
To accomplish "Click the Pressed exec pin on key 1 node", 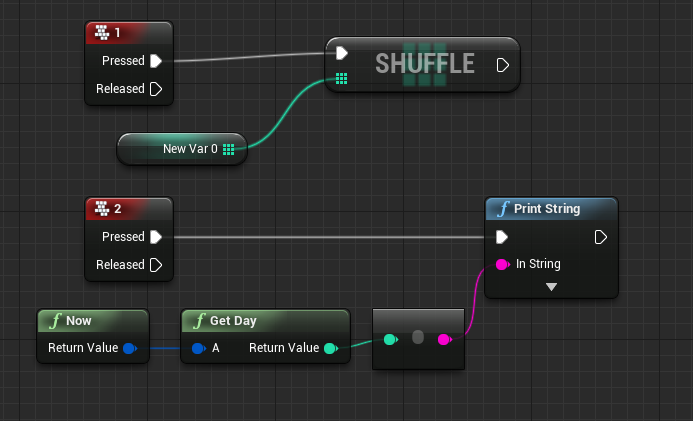I will 156,61.
